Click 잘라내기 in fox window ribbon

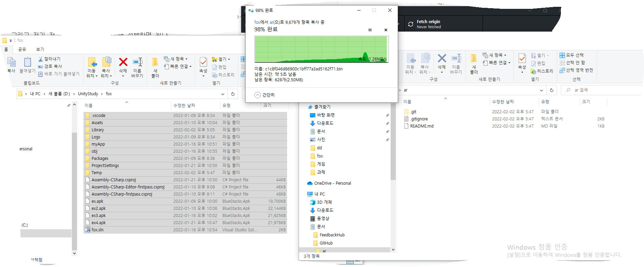49,59
